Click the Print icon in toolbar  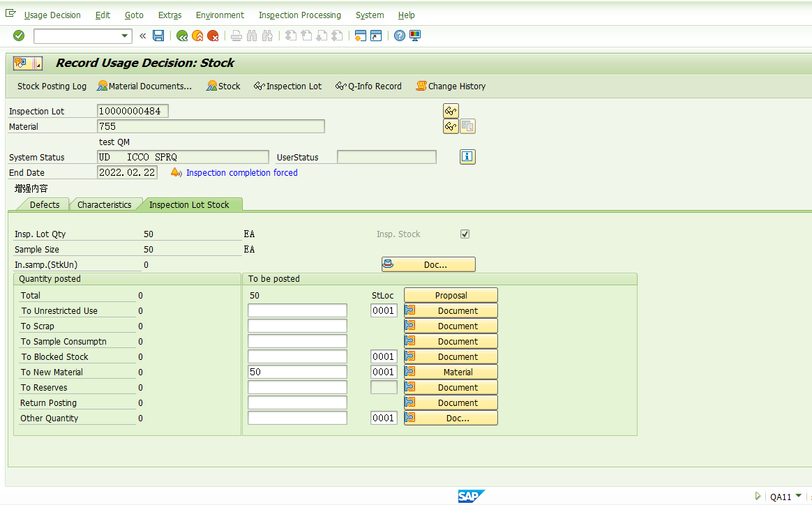click(236, 36)
